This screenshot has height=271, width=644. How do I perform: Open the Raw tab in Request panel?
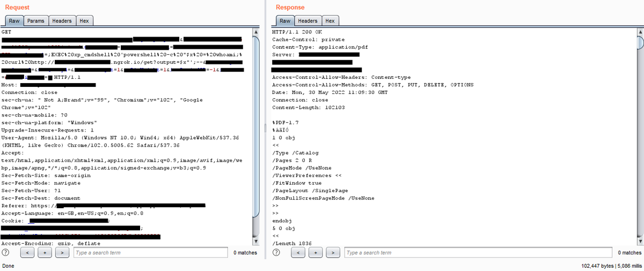point(14,20)
